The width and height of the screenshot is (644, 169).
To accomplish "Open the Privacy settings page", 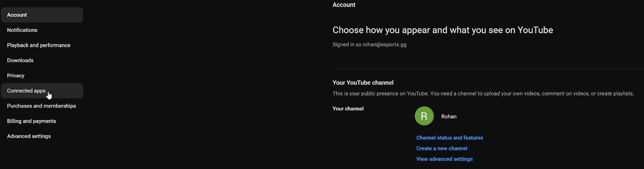I will [16, 75].
